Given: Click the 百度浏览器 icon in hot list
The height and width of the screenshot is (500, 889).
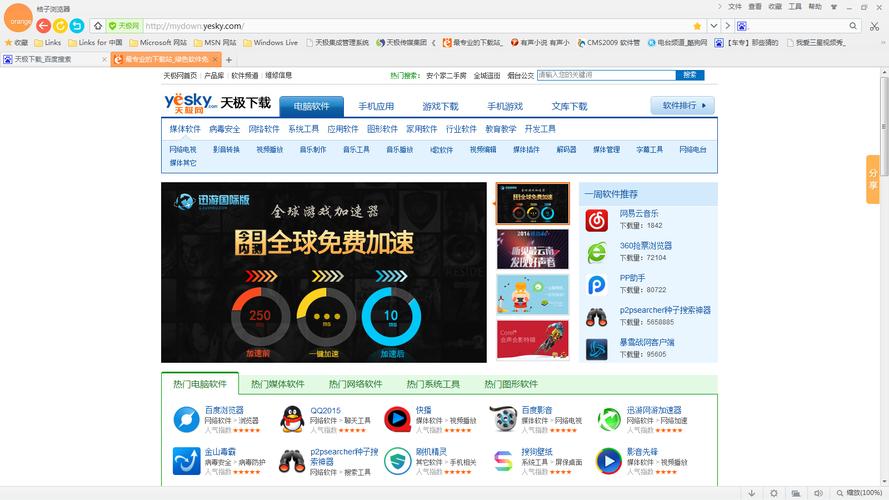Looking at the screenshot, I should pyautogui.click(x=187, y=420).
